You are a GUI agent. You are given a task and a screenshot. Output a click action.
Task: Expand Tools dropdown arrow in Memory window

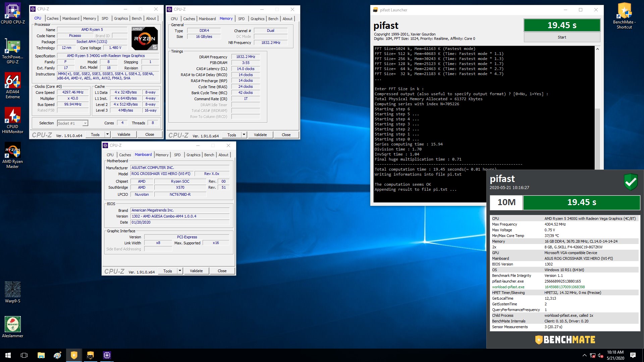tap(244, 135)
